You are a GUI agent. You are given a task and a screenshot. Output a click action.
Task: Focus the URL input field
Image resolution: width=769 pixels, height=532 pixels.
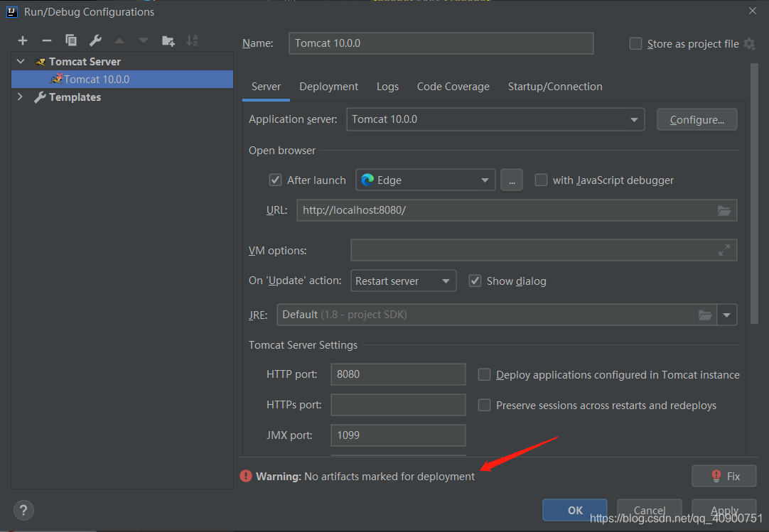point(517,210)
